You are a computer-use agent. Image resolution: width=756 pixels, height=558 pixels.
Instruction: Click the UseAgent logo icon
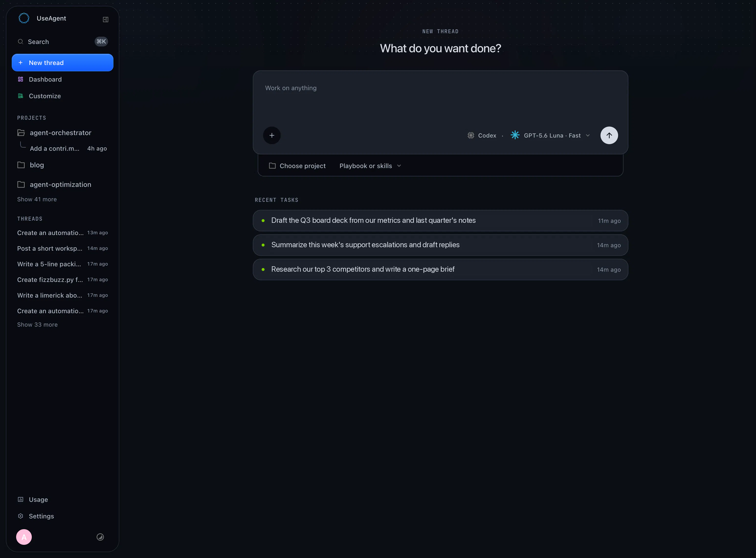click(24, 18)
